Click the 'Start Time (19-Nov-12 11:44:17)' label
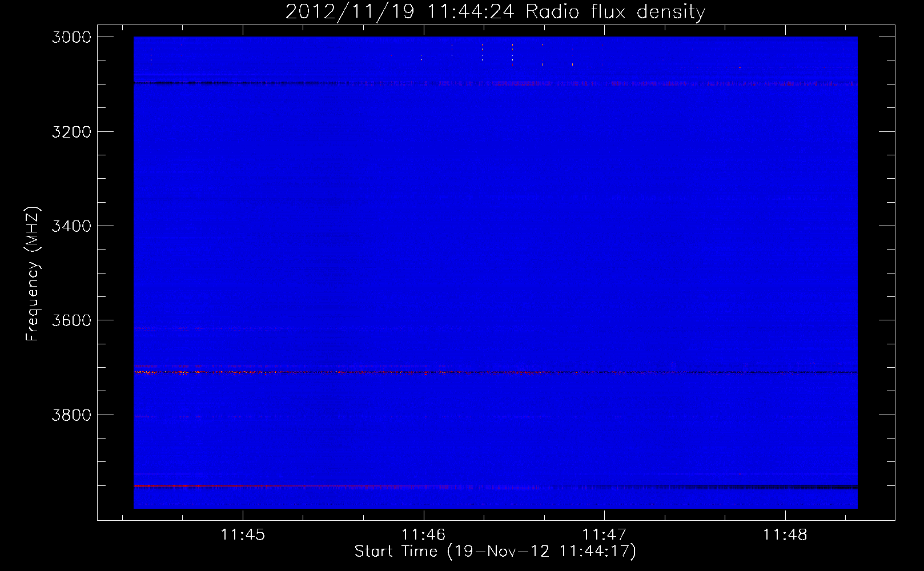 click(x=495, y=552)
